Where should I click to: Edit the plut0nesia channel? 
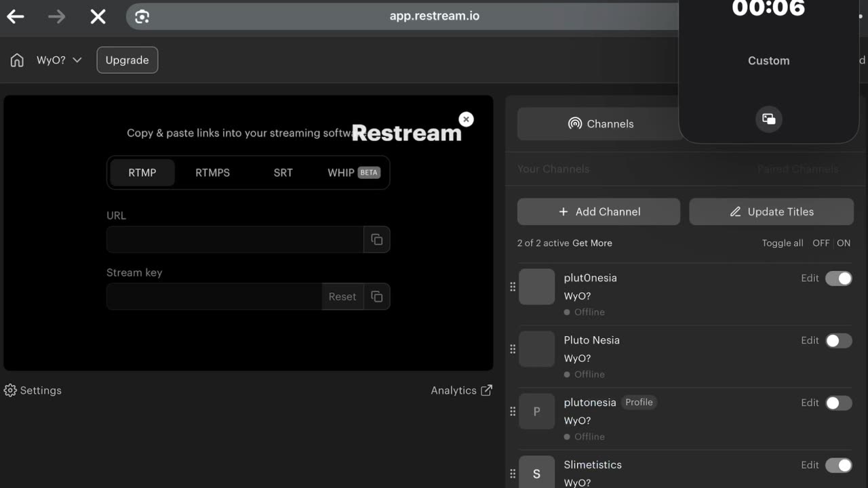point(810,279)
